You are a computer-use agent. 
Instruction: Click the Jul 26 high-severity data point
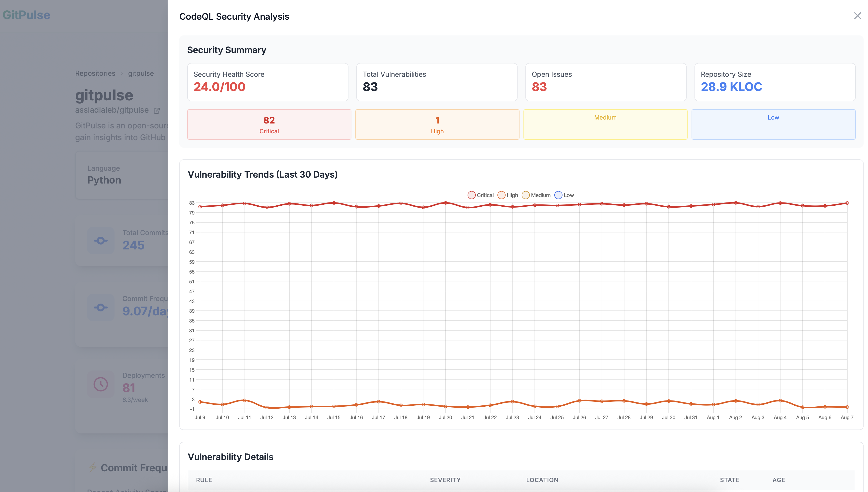pyautogui.click(x=579, y=401)
